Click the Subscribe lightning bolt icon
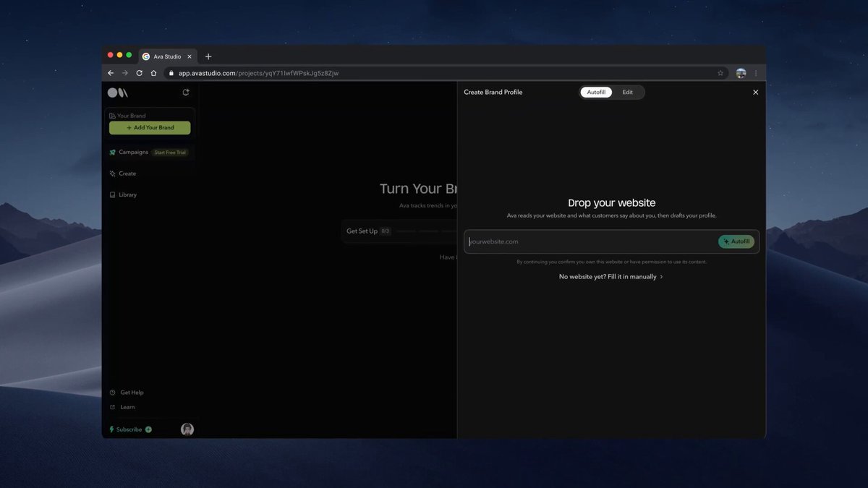 [111, 429]
